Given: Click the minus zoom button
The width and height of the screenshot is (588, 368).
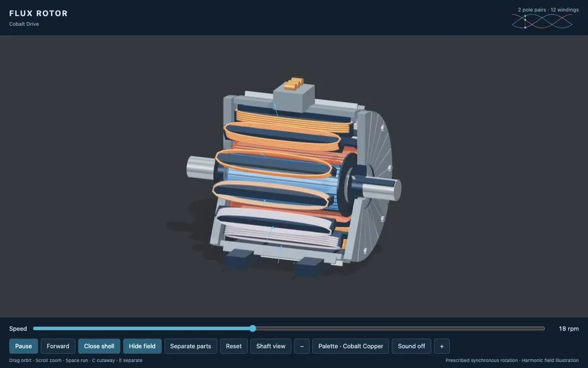Looking at the screenshot, I should (x=302, y=346).
